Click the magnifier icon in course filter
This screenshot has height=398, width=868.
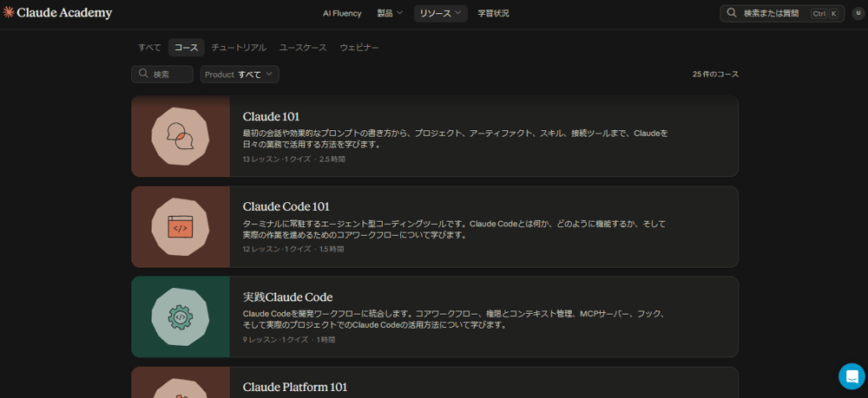[143, 74]
